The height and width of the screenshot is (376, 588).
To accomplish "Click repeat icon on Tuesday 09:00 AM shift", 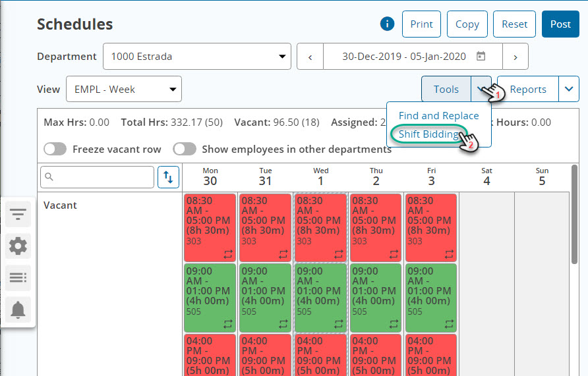I will [283, 324].
